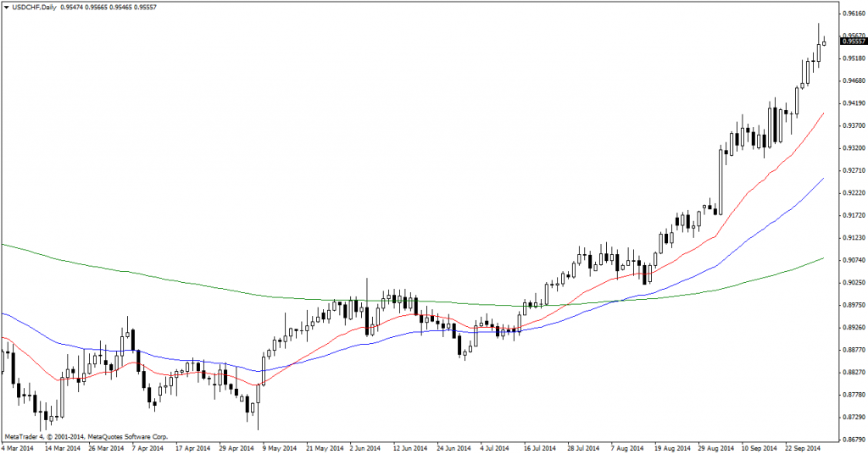Click the 0.90250 price scale label

(x=854, y=282)
